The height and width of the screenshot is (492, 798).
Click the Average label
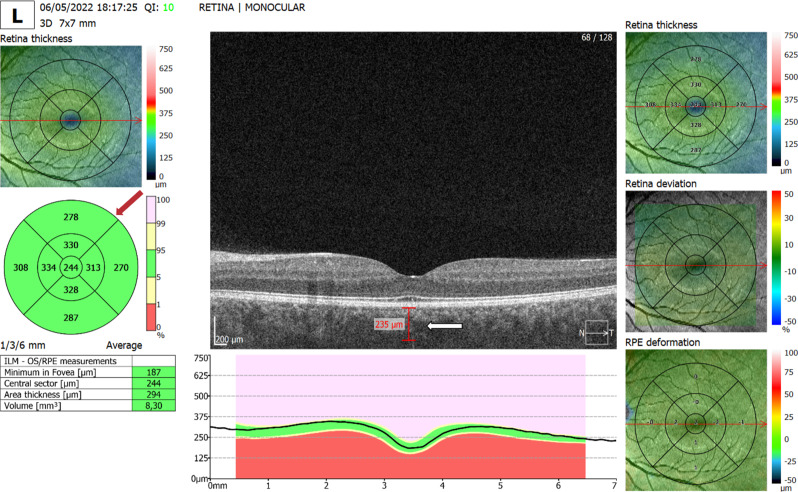(x=124, y=345)
